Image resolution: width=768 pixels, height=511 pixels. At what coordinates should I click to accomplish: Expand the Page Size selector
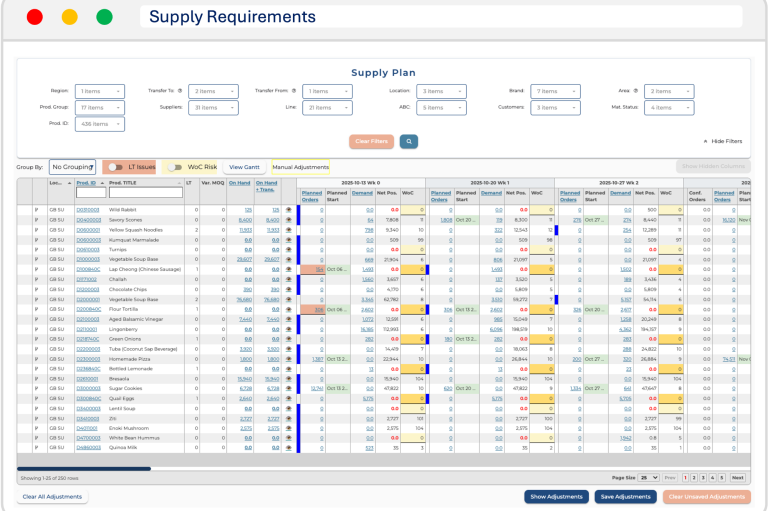coord(649,478)
